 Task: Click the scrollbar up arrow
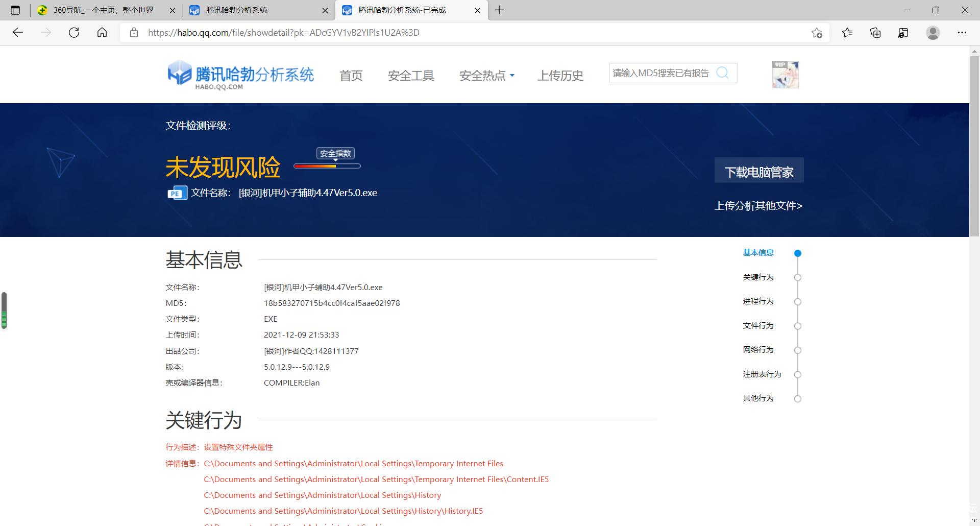(x=974, y=51)
